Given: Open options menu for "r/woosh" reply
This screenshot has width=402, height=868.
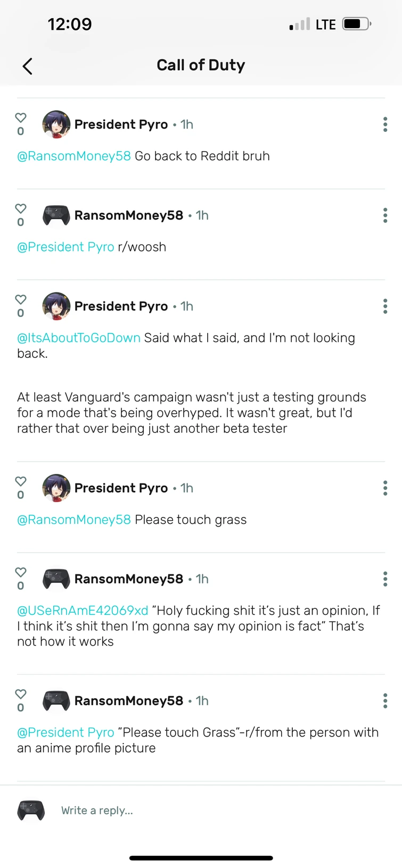Looking at the screenshot, I should 385,215.
